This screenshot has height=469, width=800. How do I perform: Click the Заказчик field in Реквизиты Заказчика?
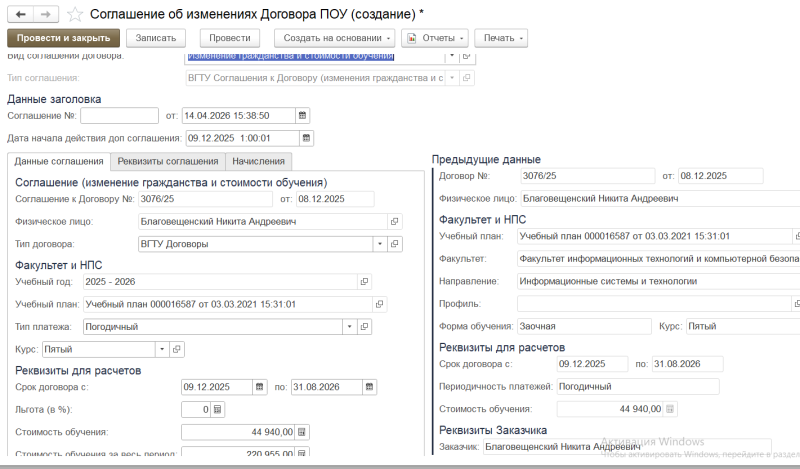click(x=627, y=447)
